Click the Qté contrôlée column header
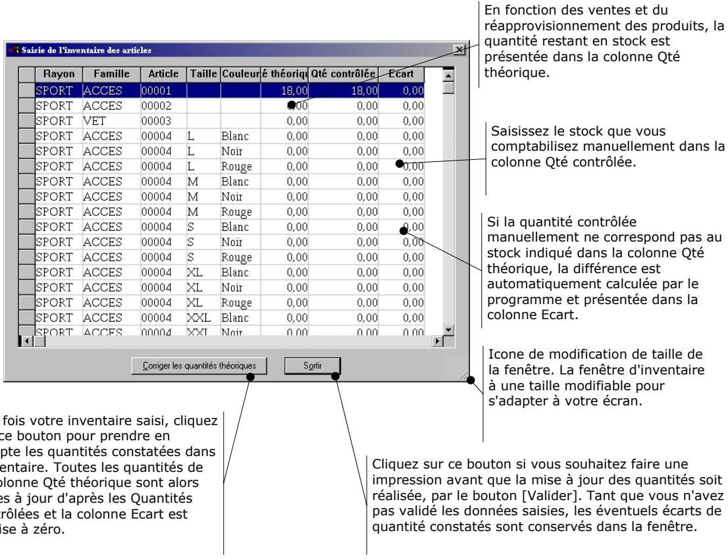This screenshot has width=728, height=560. click(344, 74)
